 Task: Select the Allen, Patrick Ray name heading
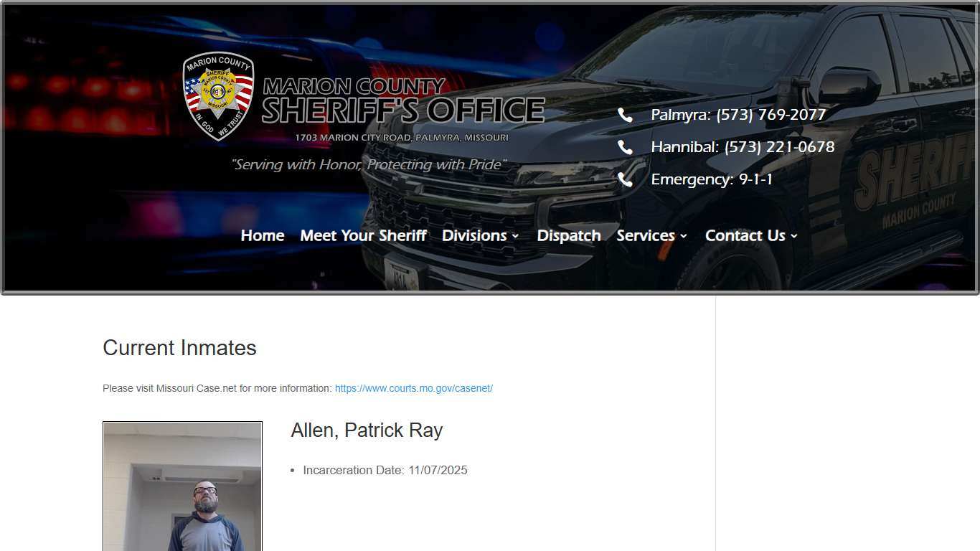[367, 430]
